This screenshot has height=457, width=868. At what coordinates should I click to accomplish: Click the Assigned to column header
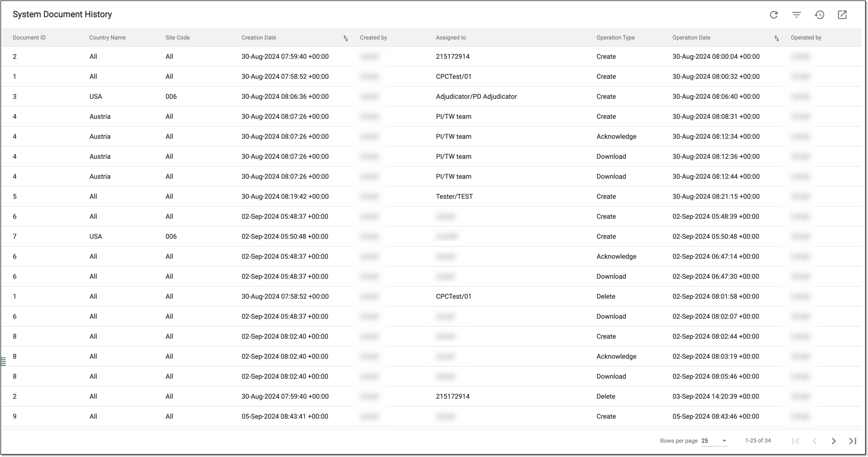(x=451, y=38)
